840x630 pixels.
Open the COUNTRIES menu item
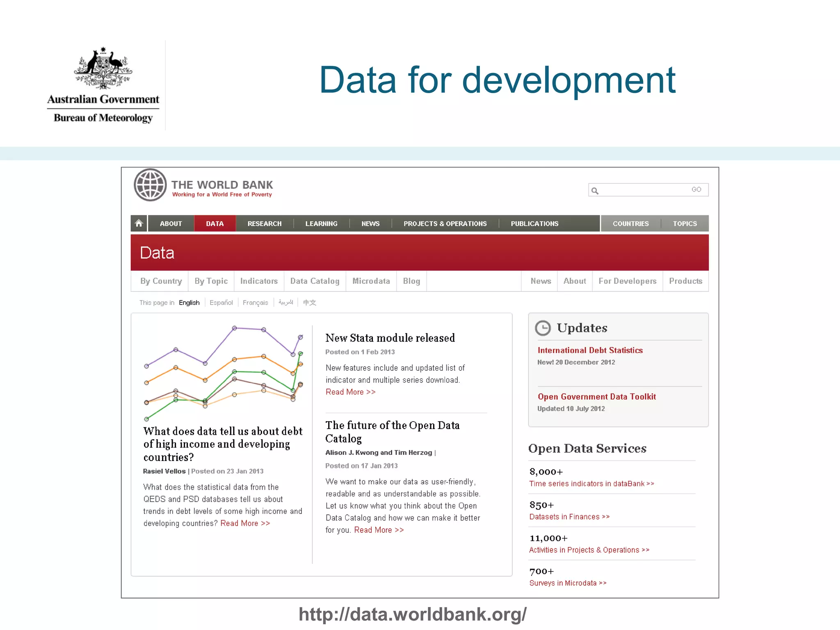click(x=631, y=224)
